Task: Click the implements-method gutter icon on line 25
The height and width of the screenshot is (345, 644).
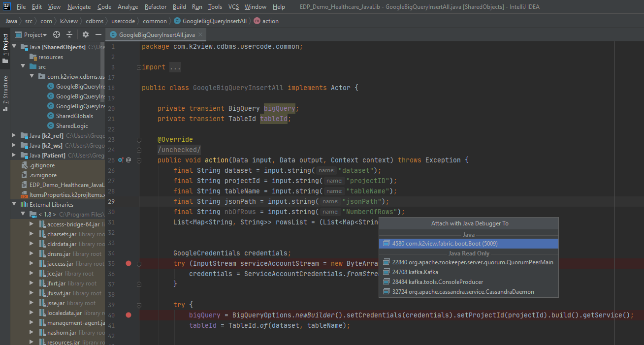Action: tap(121, 160)
